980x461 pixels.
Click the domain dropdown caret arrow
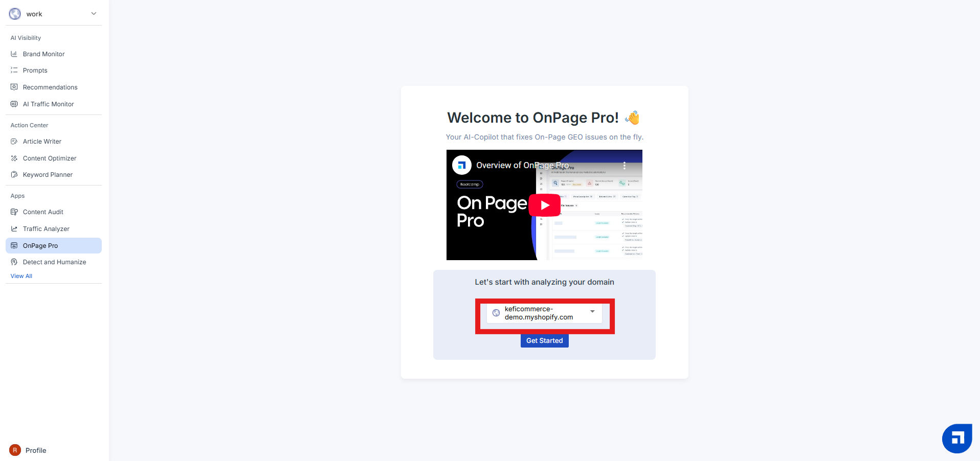[592, 312]
